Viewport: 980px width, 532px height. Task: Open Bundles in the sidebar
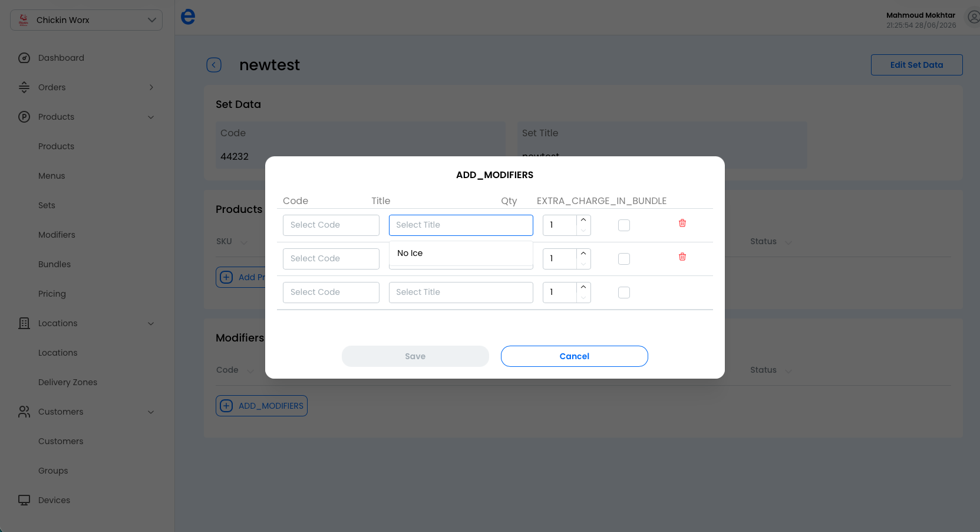click(54, 264)
